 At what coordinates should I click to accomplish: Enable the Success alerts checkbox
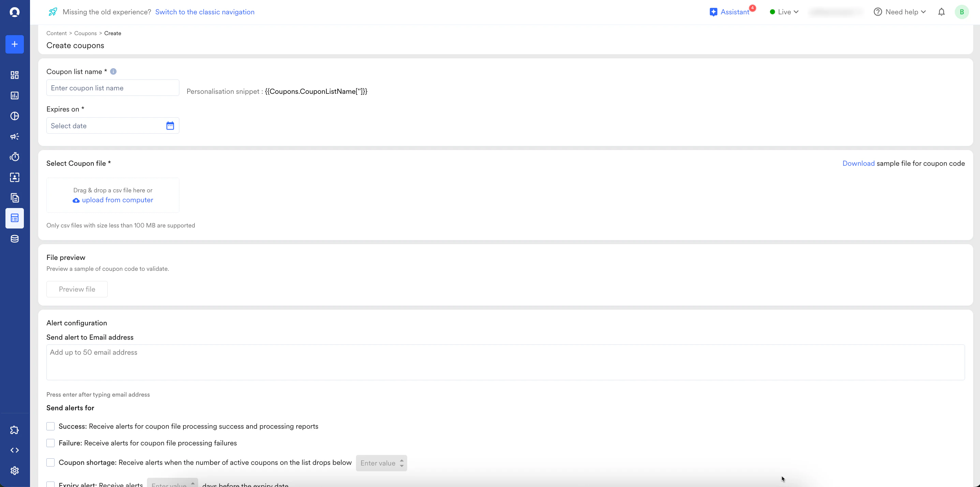pos(50,426)
